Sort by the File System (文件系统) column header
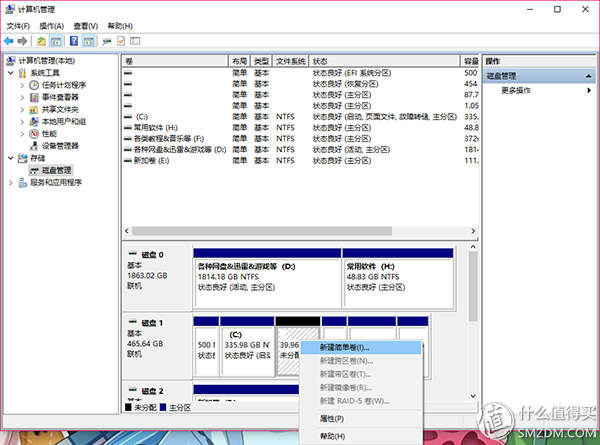This screenshot has height=445, width=600. click(291, 60)
